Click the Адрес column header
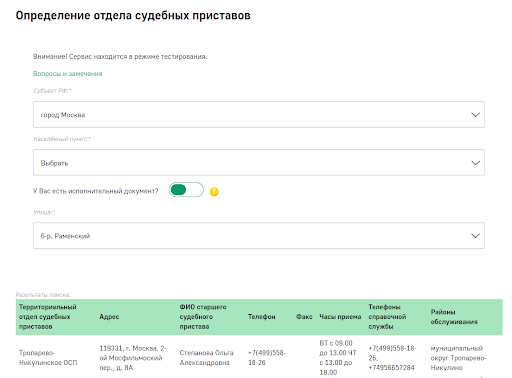 [x=109, y=317]
